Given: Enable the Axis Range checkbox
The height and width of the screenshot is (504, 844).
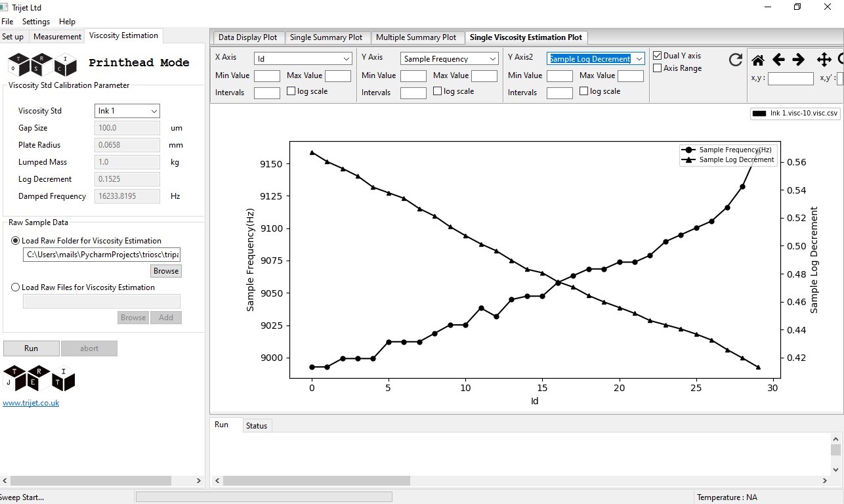Looking at the screenshot, I should (658, 68).
